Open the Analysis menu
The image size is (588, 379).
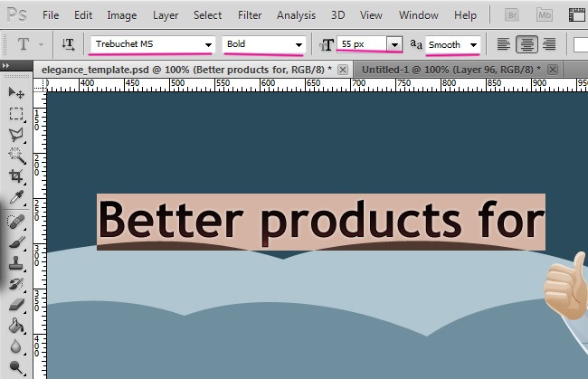296,15
